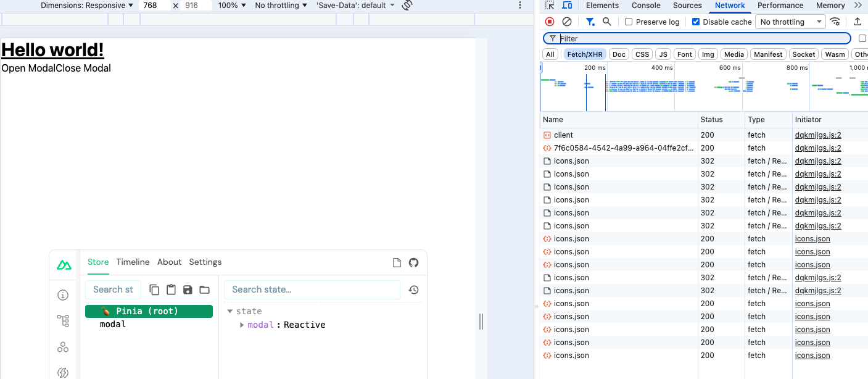Enable the Preserve log checkbox

[x=629, y=22]
